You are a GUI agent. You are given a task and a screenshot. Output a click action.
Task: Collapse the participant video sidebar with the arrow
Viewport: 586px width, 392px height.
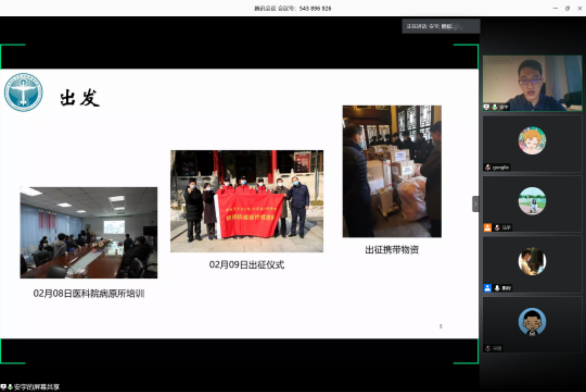pos(476,204)
